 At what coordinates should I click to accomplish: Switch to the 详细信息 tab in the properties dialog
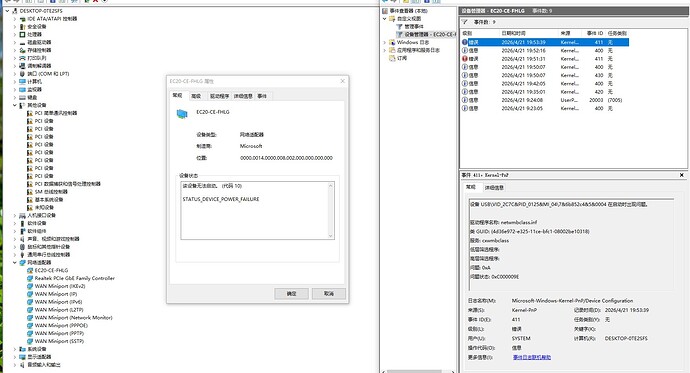243,96
